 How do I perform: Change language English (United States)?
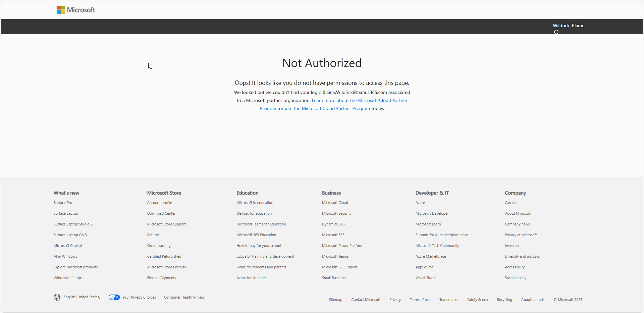pyautogui.click(x=82, y=297)
